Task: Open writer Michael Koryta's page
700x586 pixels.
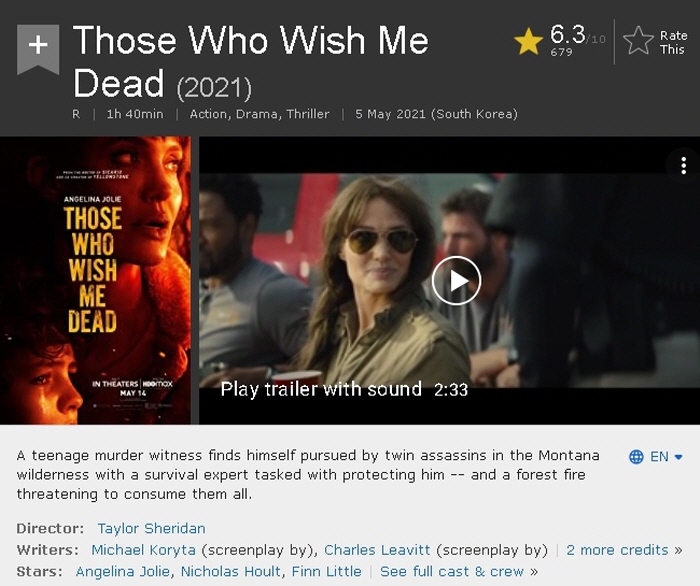Action: (143, 550)
